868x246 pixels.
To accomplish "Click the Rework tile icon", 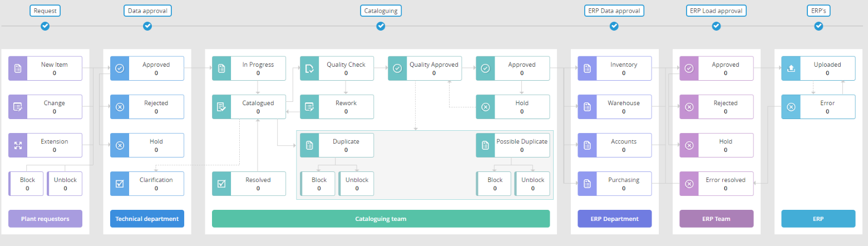I will pos(309,107).
